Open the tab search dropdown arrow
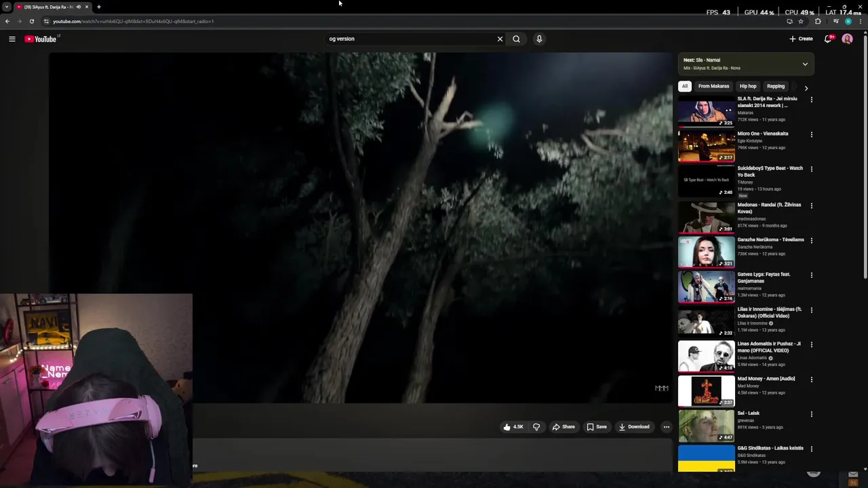868x488 pixels. click(6, 7)
